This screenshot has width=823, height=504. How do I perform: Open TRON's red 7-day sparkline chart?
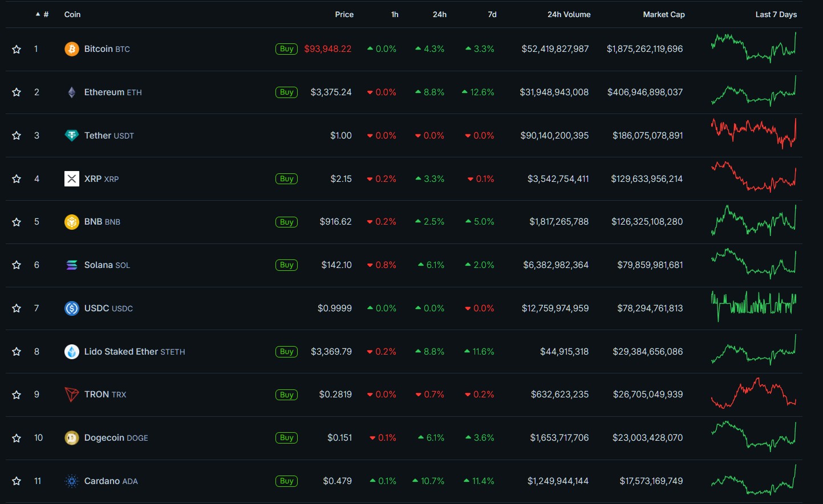753,393
